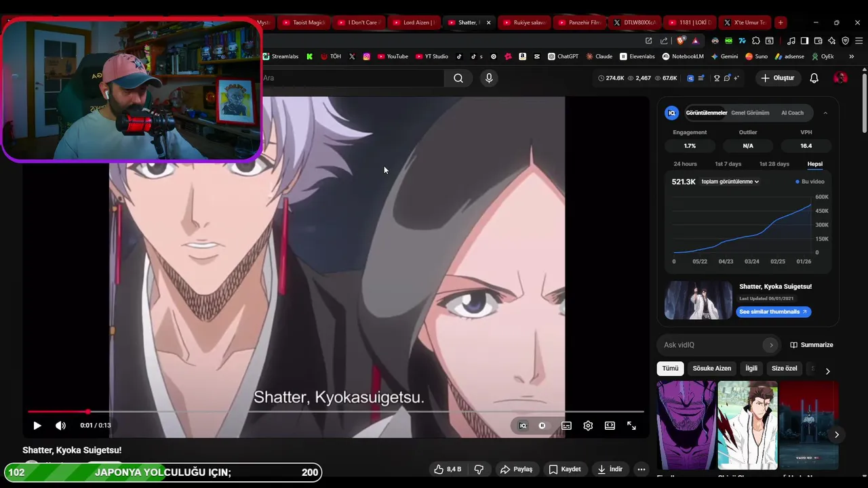Viewport: 868px width, 488px height.
Task: Open the AI Coach tab
Action: click(792, 113)
